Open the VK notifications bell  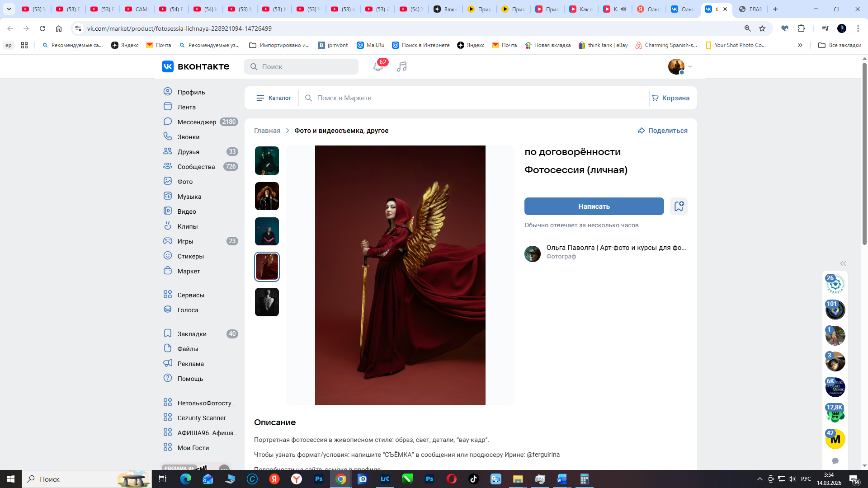[378, 67]
